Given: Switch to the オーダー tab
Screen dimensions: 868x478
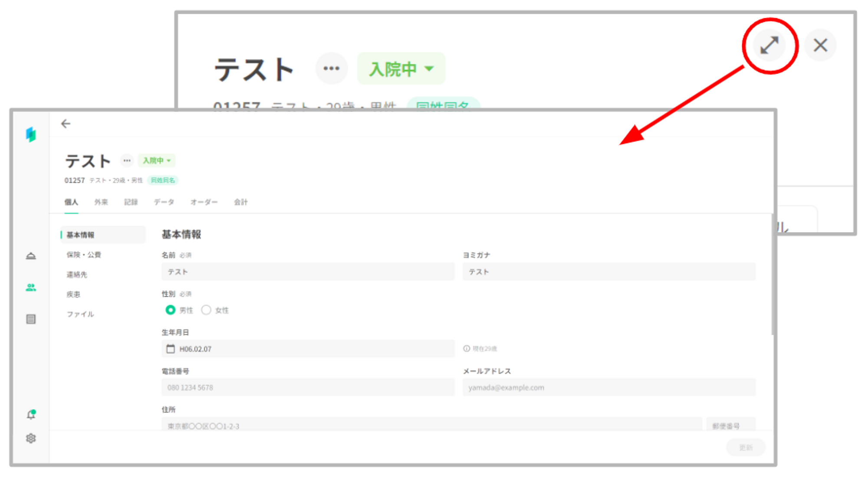Looking at the screenshot, I should (204, 202).
